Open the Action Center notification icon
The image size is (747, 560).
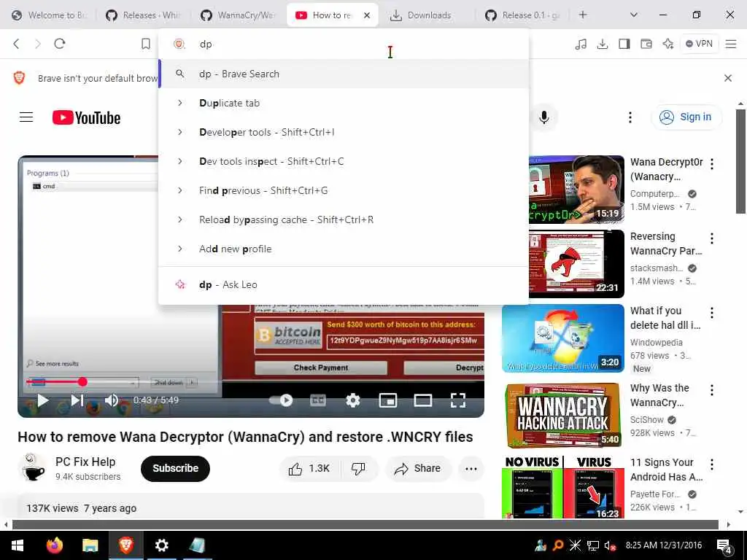724,546
